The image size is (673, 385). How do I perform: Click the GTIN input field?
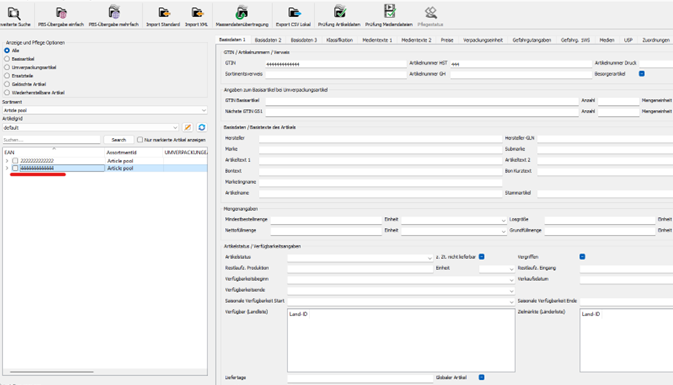click(x=336, y=64)
